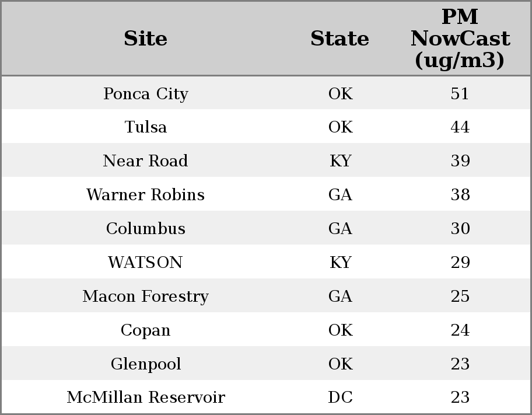Click the Near Road site name
The height and width of the screenshot is (415, 532).
[x=145, y=161]
